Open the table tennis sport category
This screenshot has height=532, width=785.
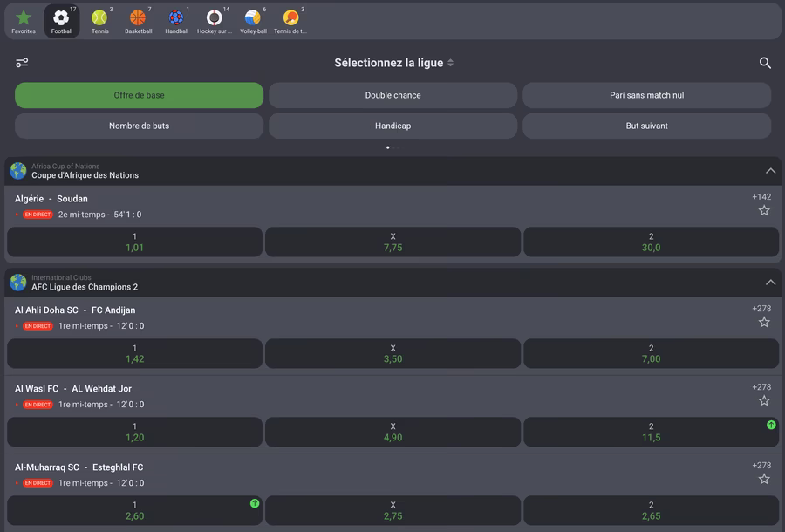point(290,21)
